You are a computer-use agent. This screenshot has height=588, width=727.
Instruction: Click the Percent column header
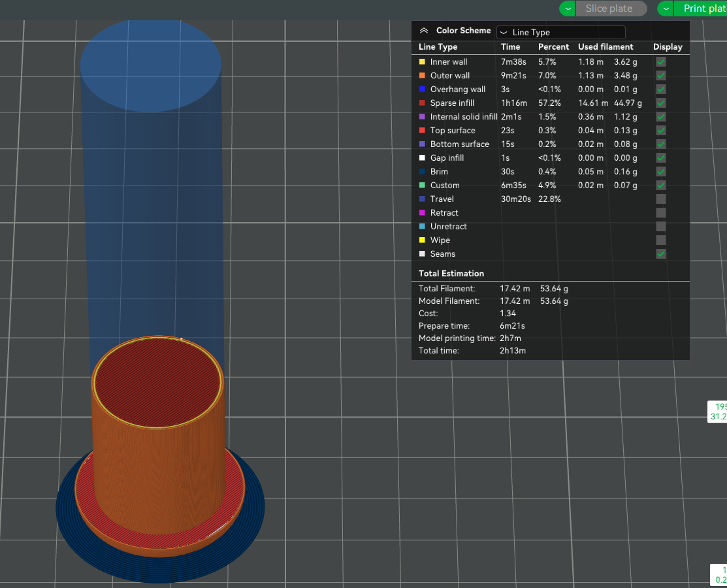point(553,47)
